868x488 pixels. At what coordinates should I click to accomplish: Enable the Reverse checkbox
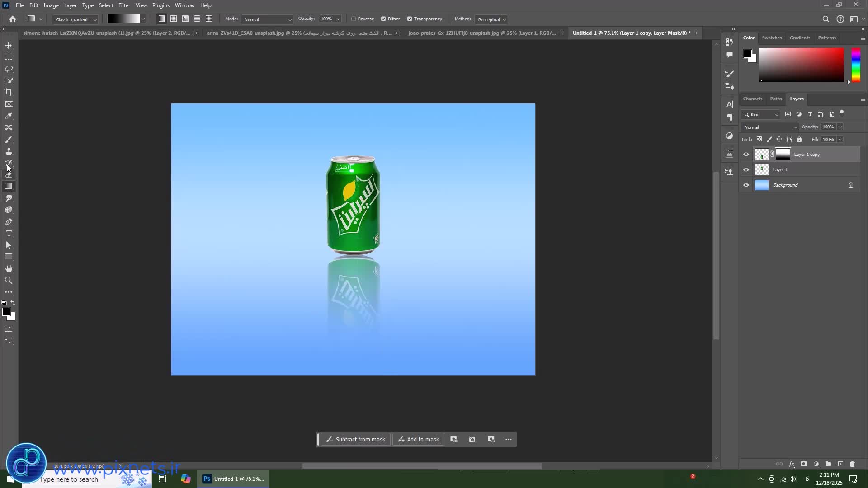(x=354, y=19)
